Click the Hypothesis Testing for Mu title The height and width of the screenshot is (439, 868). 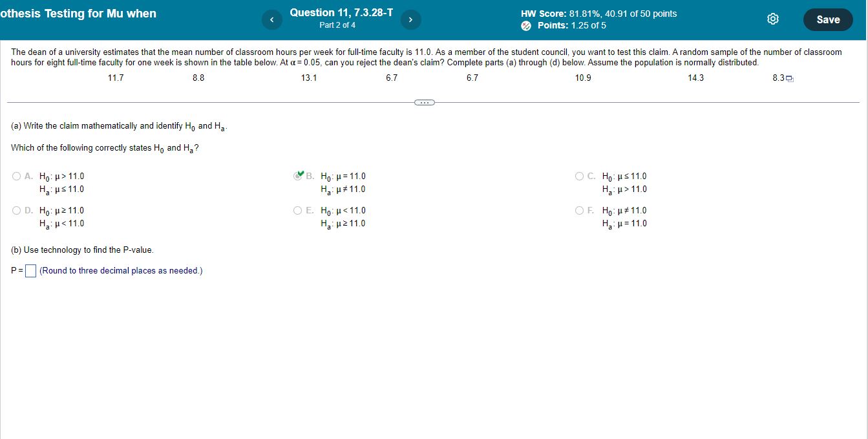[x=78, y=13]
